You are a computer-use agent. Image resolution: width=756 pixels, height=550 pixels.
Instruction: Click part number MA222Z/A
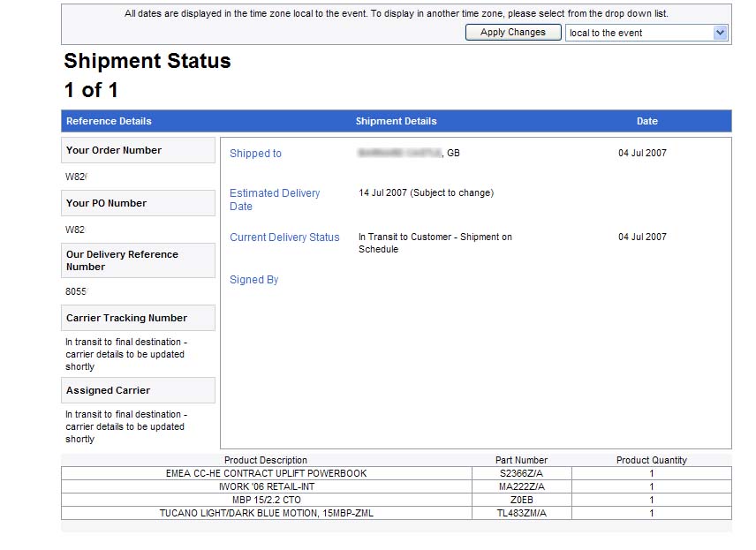[x=522, y=486]
